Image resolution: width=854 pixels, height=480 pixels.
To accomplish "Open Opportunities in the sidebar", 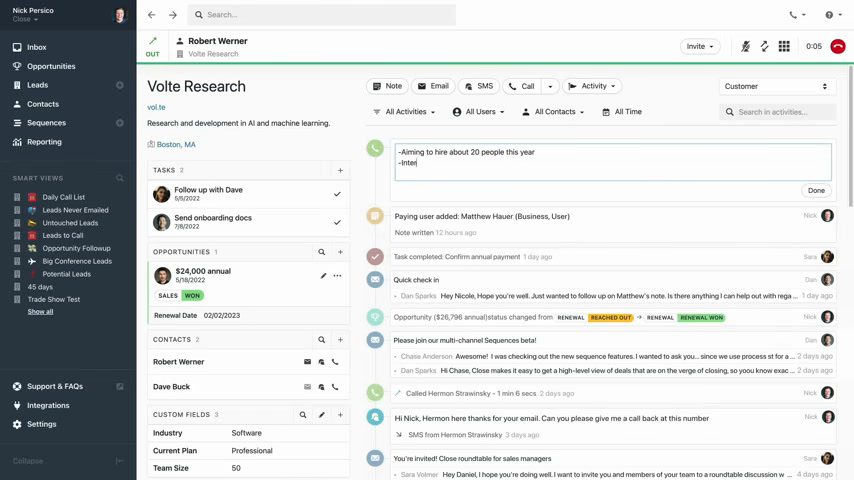I will (x=51, y=66).
